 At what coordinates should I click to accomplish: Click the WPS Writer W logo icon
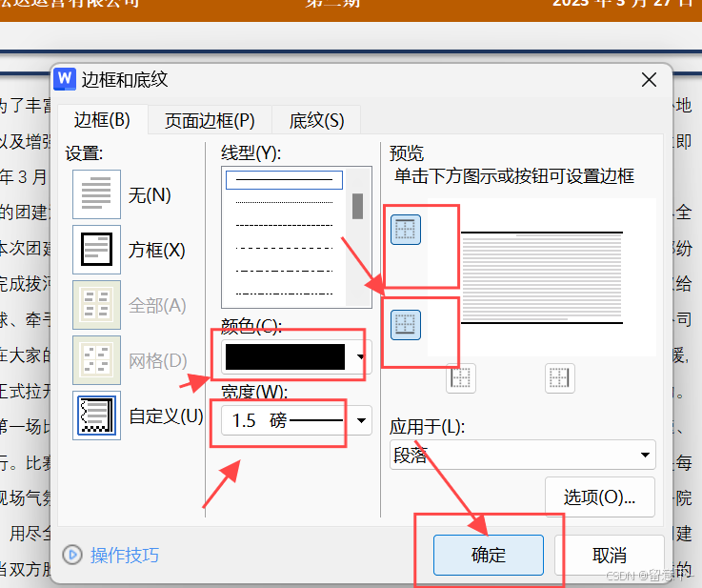pyautogui.click(x=65, y=80)
